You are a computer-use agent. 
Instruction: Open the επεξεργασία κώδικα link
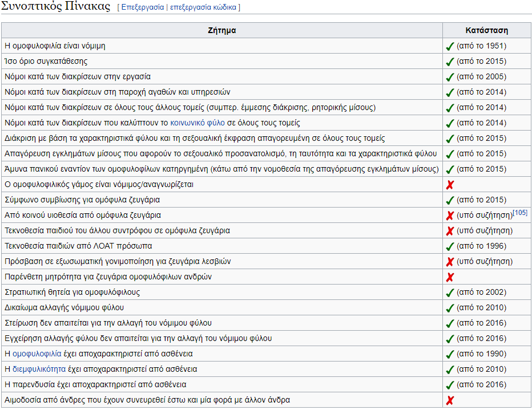tap(203, 7)
